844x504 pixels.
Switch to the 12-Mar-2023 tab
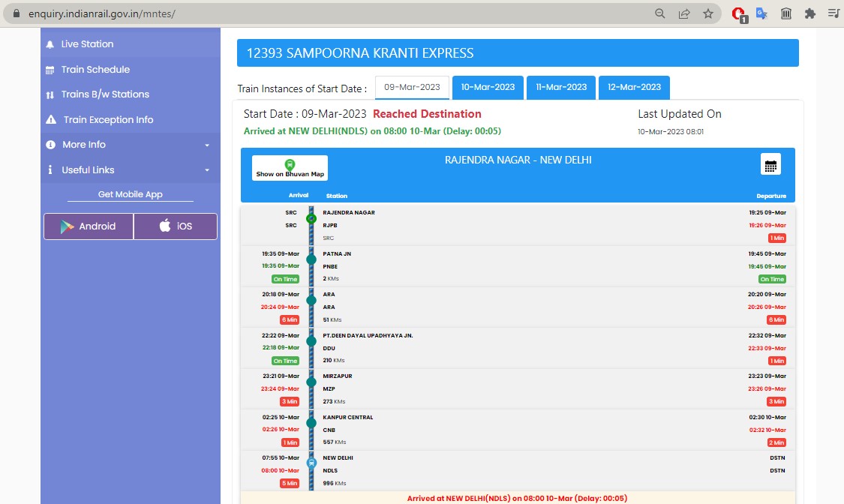coord(634,87)
